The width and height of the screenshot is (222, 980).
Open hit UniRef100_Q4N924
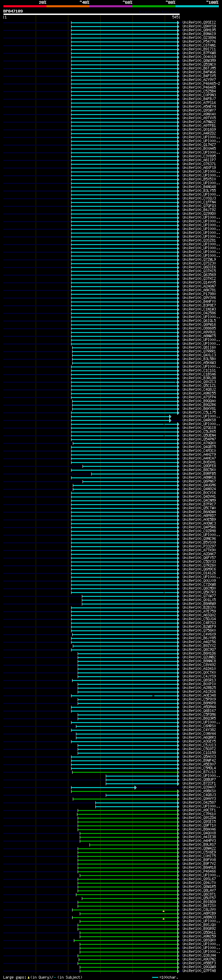coord(199,489)
